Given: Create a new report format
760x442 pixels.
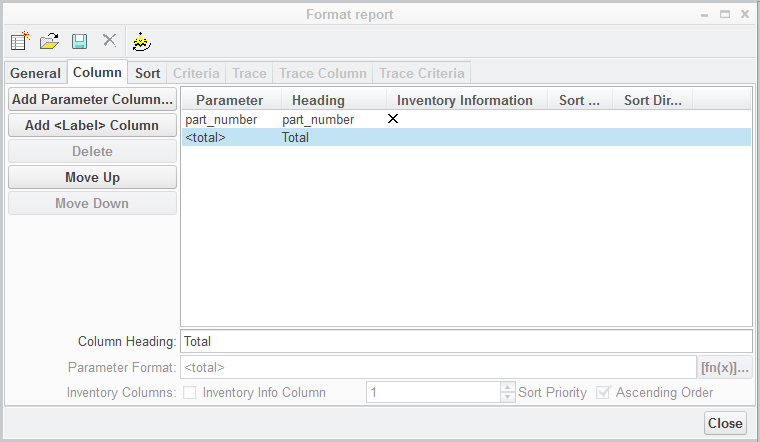Looking at the screenshot, I should coord(20,41).
